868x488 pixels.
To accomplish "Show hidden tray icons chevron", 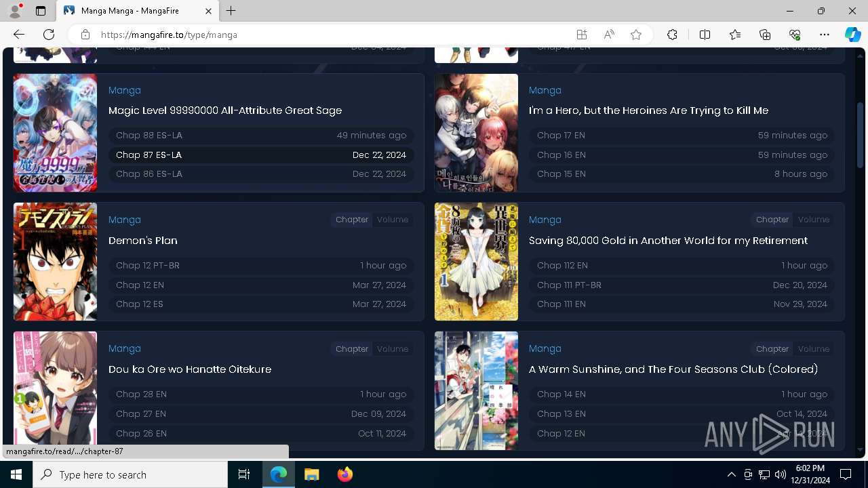I will (x=731, y=474).
